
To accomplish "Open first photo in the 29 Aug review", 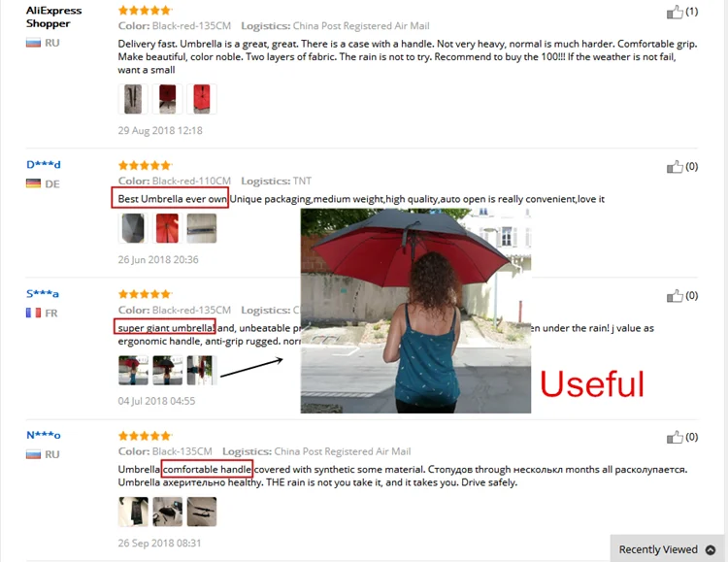I will [133, 99].
